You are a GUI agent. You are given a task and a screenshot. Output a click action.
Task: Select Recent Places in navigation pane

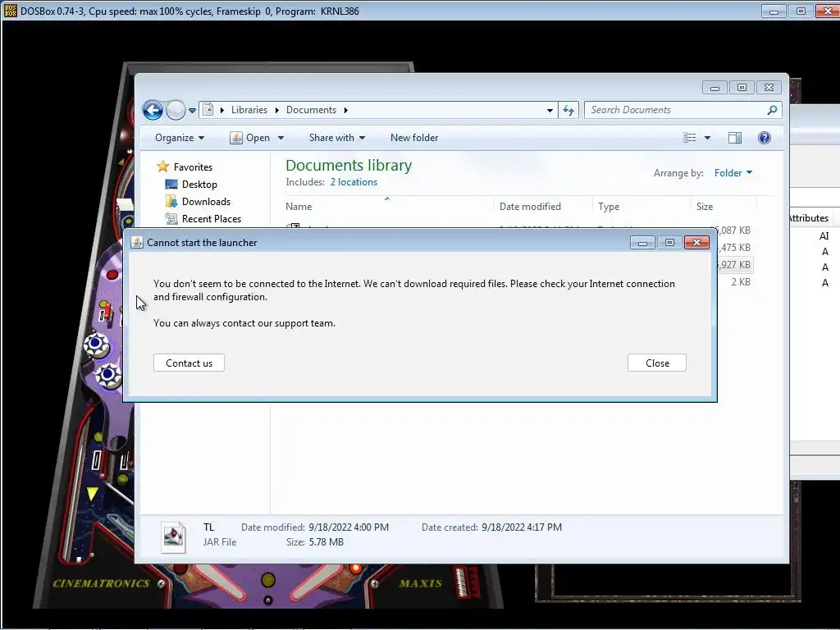212,218
